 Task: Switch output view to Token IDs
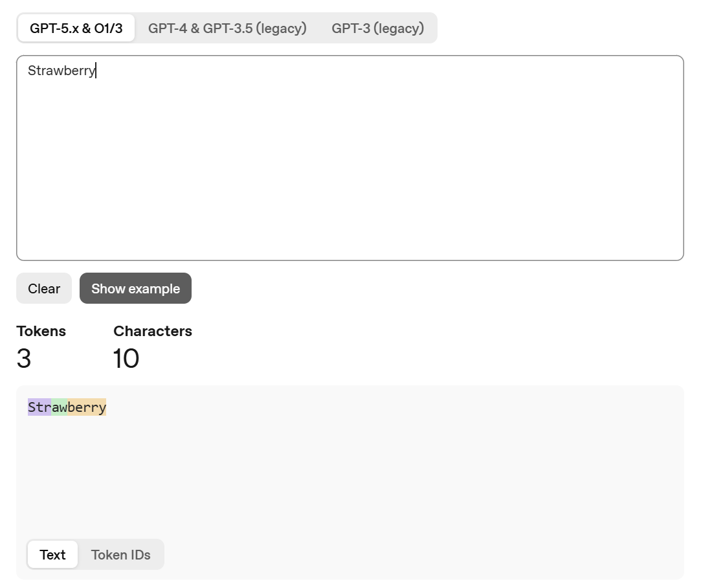point(121,554)
